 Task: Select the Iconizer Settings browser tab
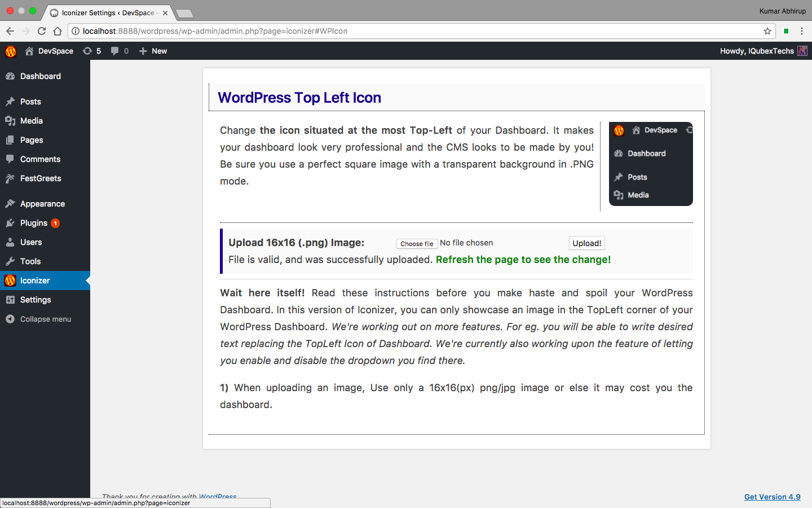(x=107, y=12)
